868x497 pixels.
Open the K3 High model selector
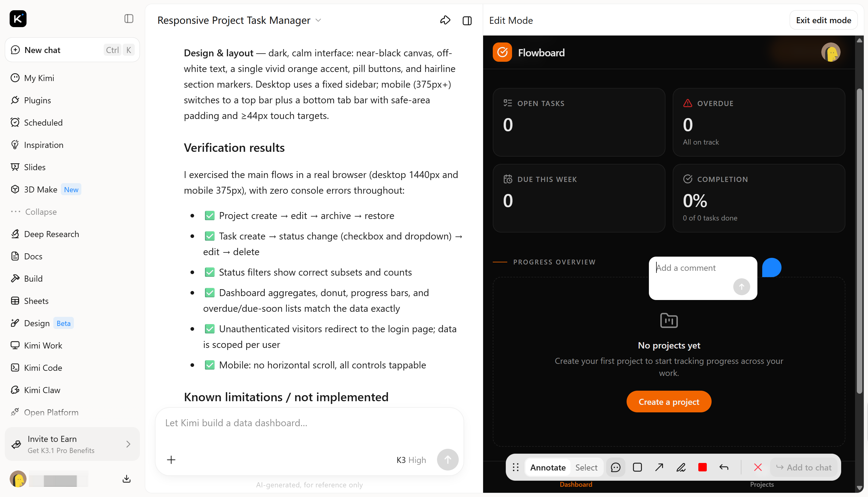click(x=411, y=460)
